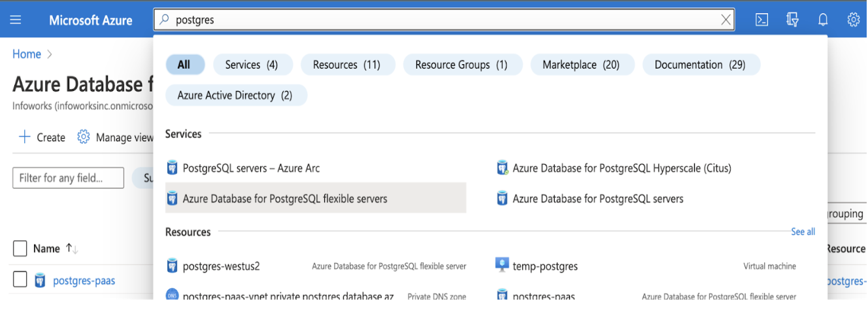Viewport: 868px width, 314px height.
Task: Click the Private DNS zone icon
Action: click(x=173, y=295)
